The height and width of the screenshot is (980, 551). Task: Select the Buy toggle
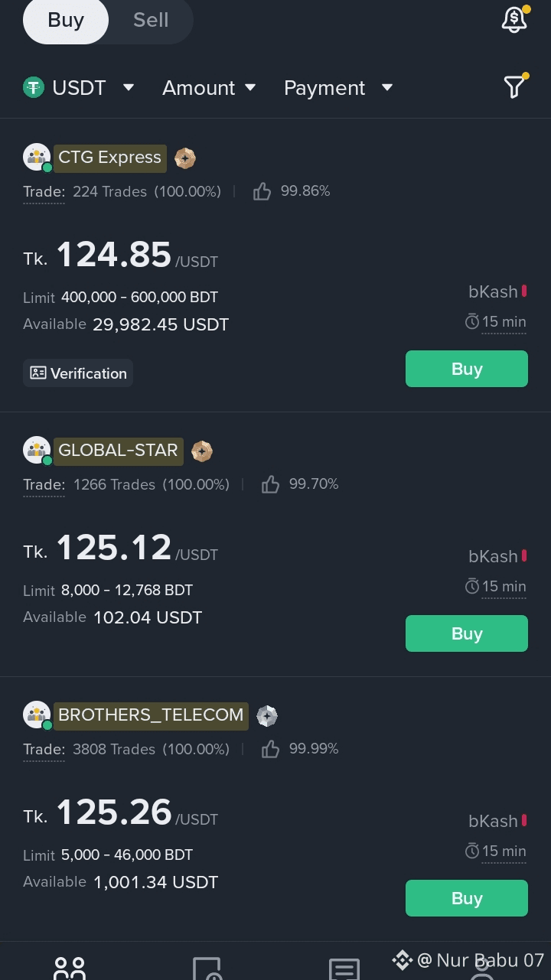pyautogui.click(x=66, y=20)
